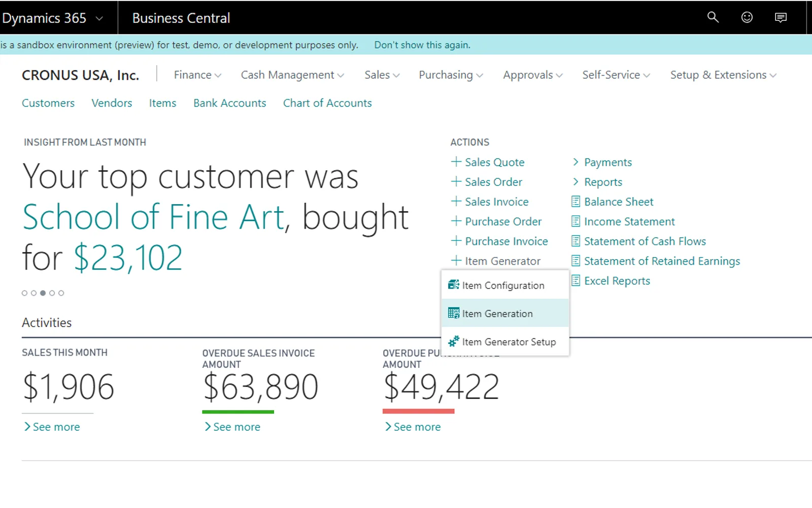This screenshot has height=508, width=812.
Task: Expand the Reports action group
Action: pos(597,182)
